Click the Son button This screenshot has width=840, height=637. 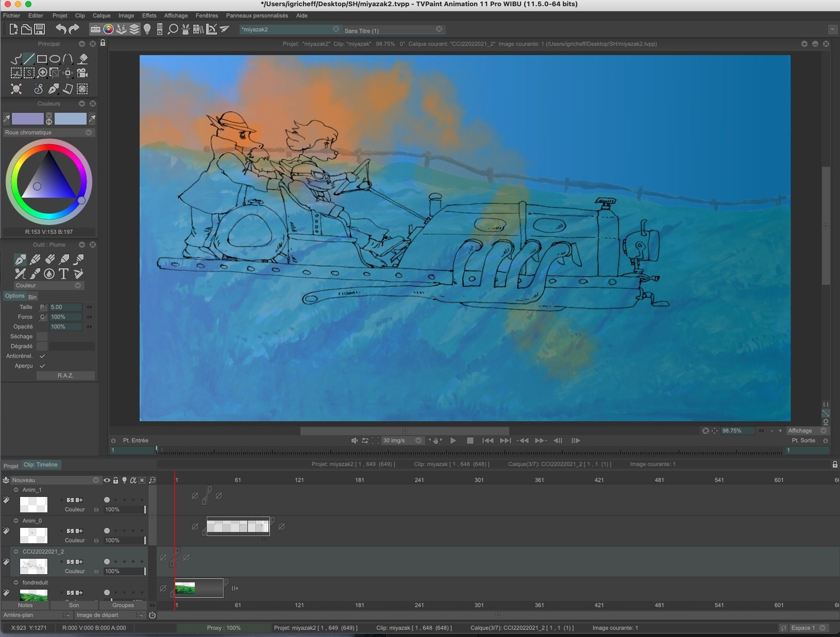pyautogui.click(x=74, y=605)
